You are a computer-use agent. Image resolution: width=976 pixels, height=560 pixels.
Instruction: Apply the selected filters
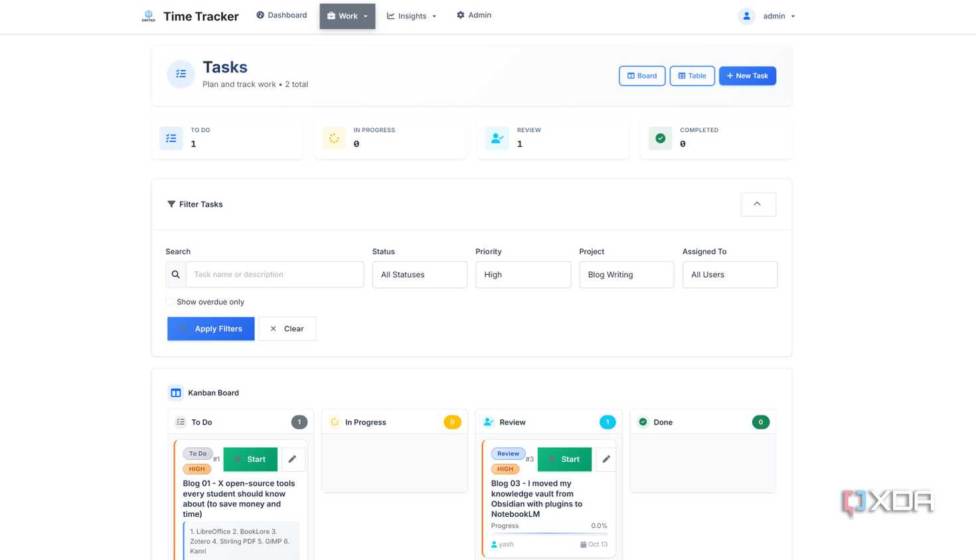click(x=211, y=328)
